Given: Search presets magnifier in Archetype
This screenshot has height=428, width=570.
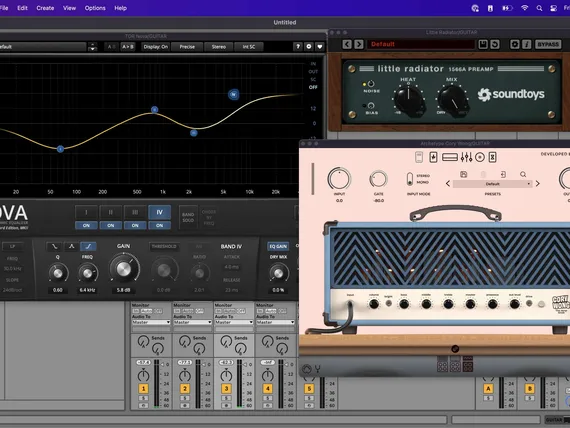Looking at the screenshot, I should click(x=523, y=175).
